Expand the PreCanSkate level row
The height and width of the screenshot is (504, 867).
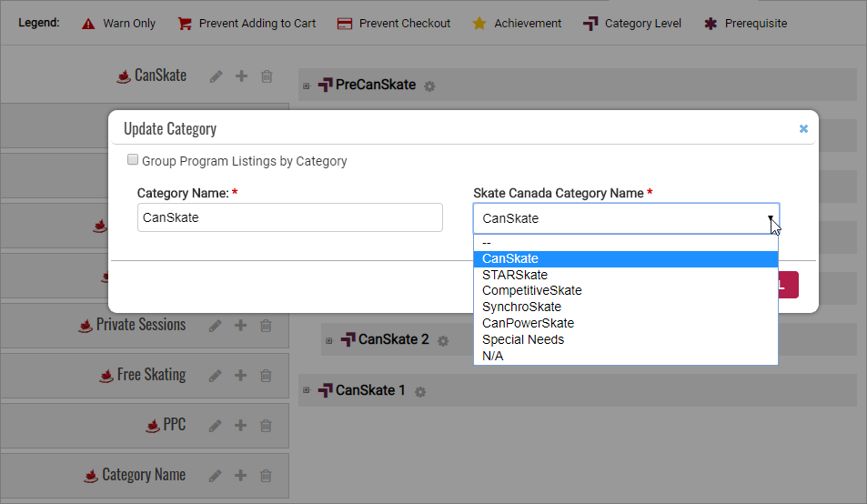pyautogui.click(x=306, y=86)
